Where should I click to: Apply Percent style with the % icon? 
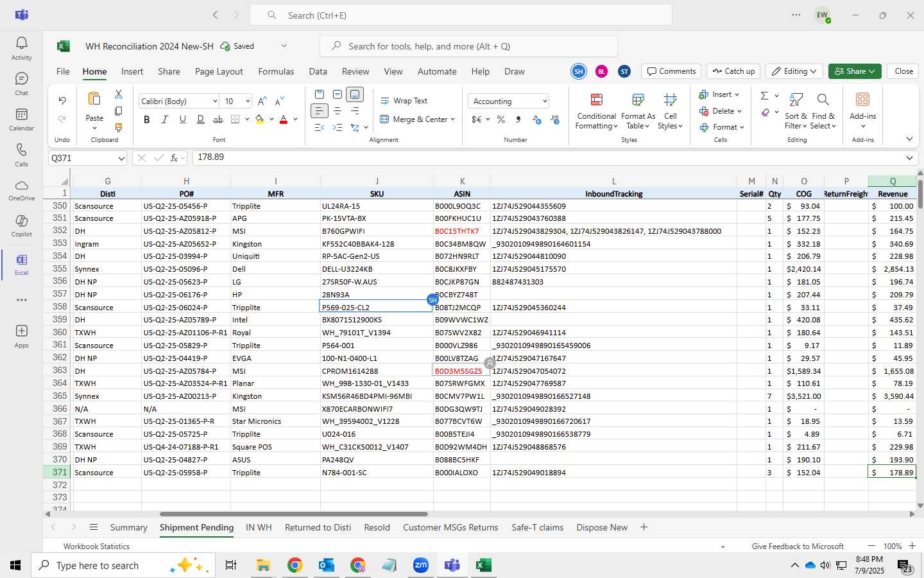(501, 119)
